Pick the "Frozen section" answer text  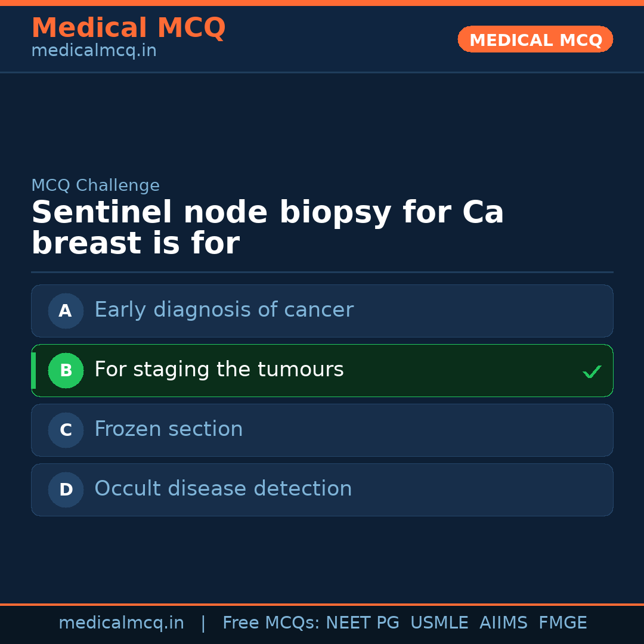(x=168, y=429)
